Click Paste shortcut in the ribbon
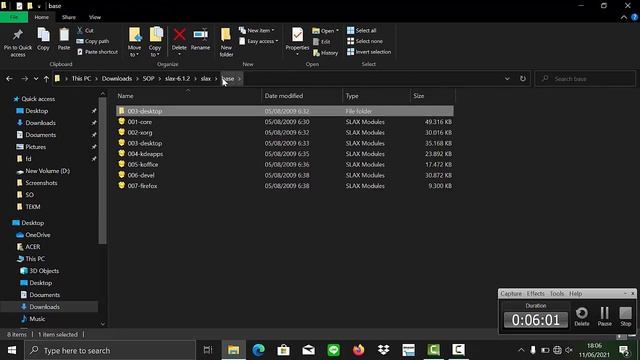The height and width of the screenshot is (360, 640). pos(97,52)
